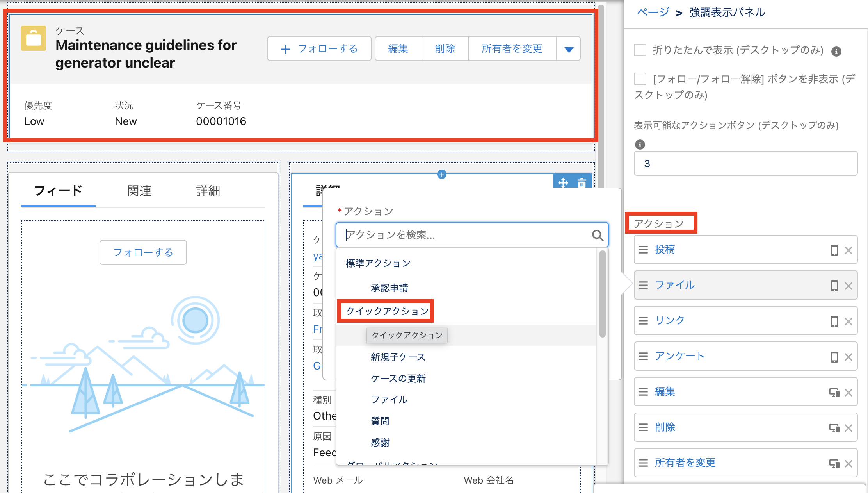Switch to the 関連 tab
The image size is (868, 493).
[139, 191]
